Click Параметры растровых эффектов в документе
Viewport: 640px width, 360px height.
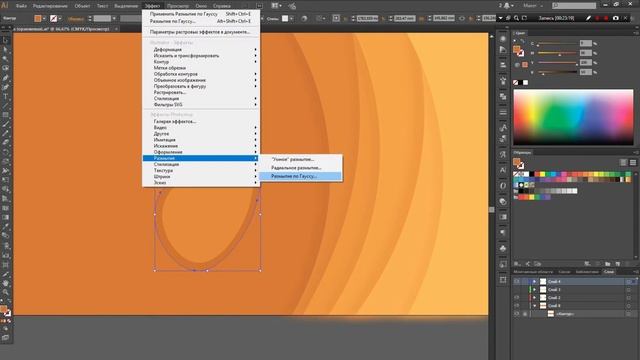click(201, 32)
